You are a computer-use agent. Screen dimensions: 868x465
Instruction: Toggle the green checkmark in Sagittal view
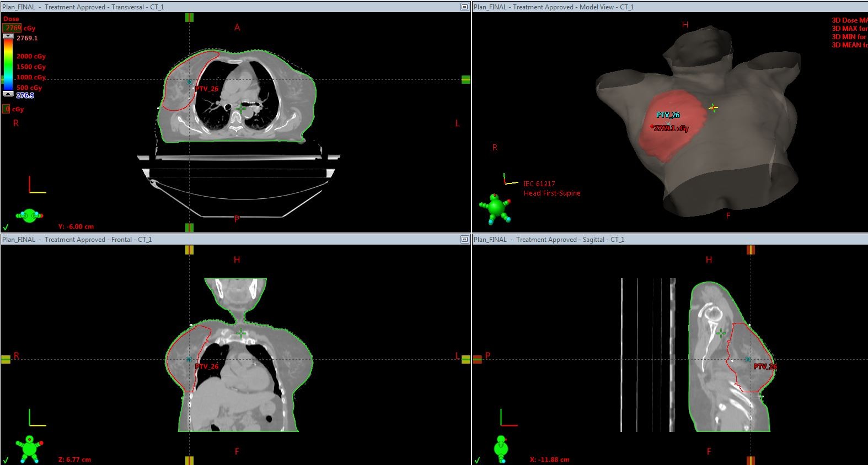click(x=478, y=459)
